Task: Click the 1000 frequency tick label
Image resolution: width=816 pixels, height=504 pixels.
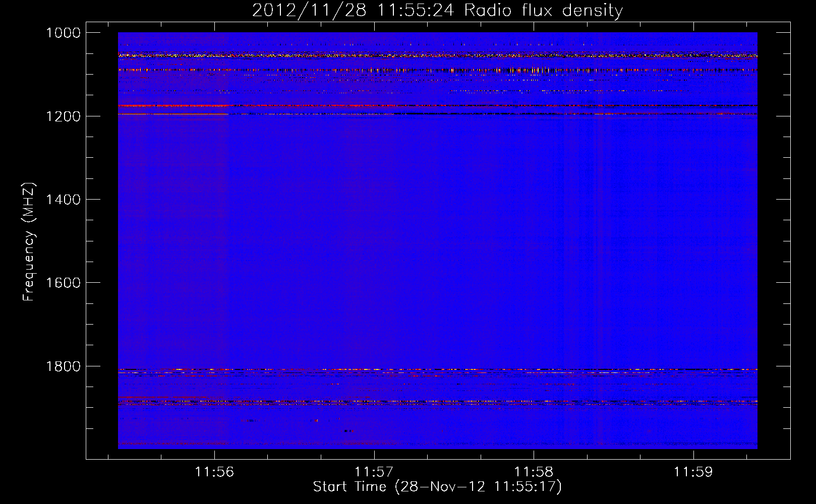Action: (63, 33)
